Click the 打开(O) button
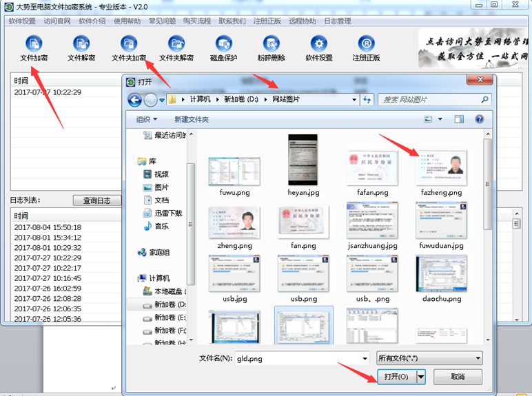Viewport: 532px width, 396px height. (394, 377)
